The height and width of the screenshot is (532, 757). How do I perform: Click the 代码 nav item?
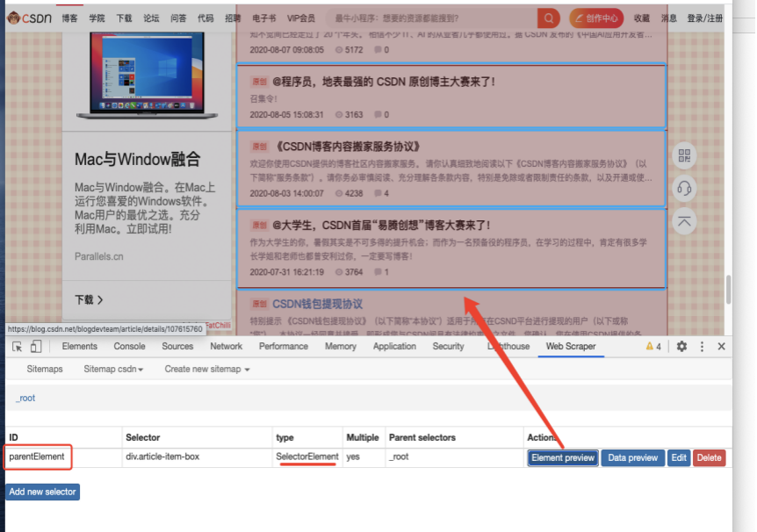pyautogui.click(x=205, y=18)
